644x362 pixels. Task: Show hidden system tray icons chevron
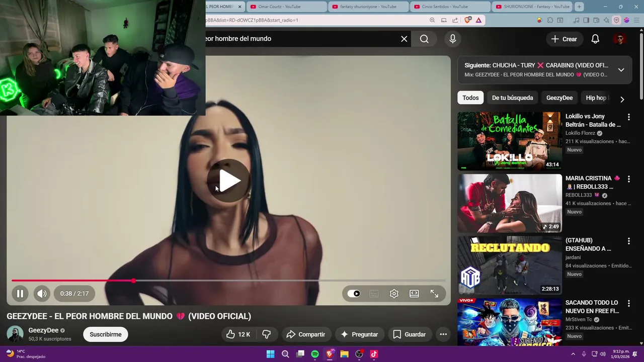tap(573, 354)
